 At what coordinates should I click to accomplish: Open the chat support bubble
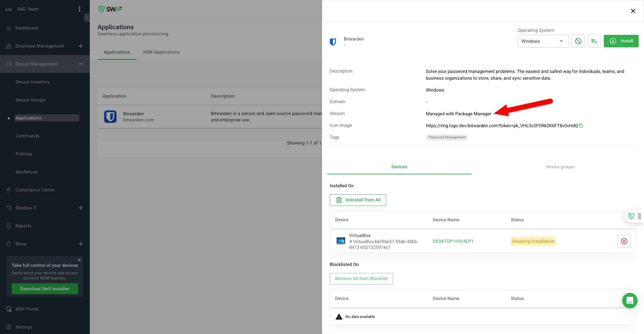point(630,301)
